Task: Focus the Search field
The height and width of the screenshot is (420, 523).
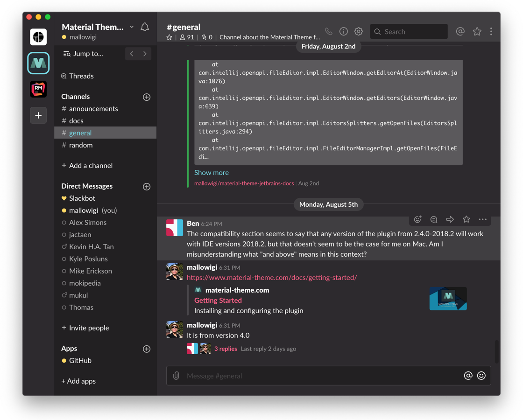Action: coord(409,31)
